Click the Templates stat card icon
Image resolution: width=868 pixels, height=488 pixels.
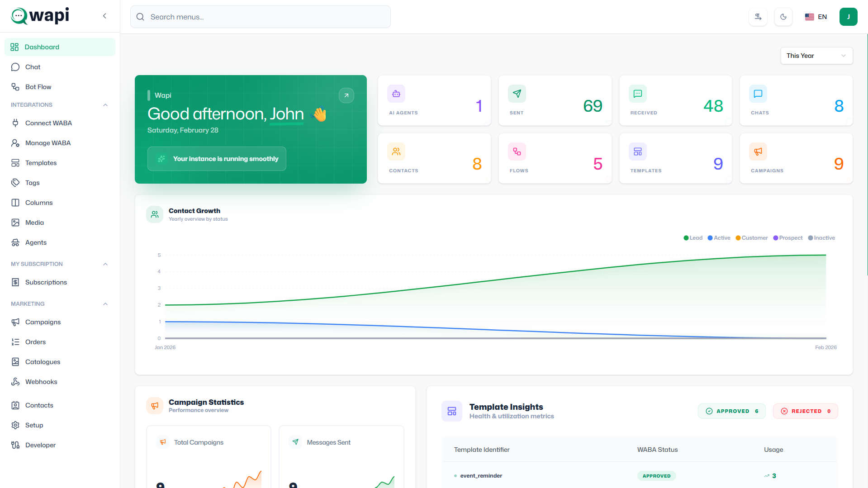coord(638,152)
